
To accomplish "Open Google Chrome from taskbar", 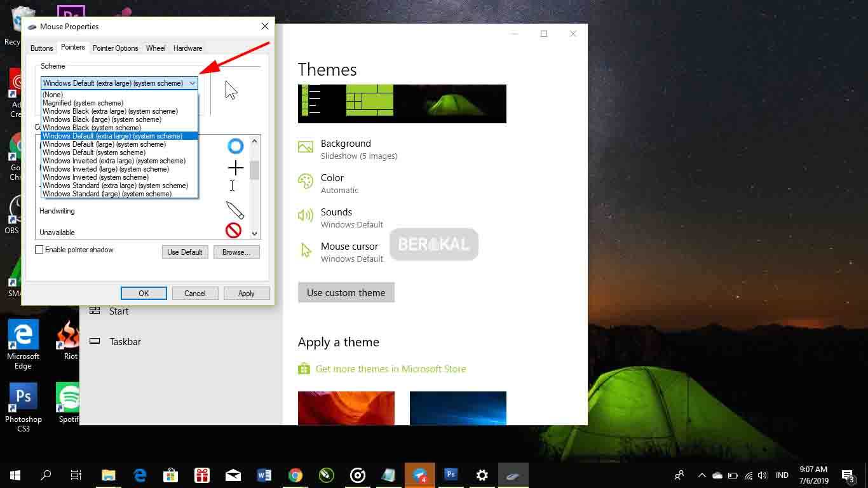I will pos(295,475).
